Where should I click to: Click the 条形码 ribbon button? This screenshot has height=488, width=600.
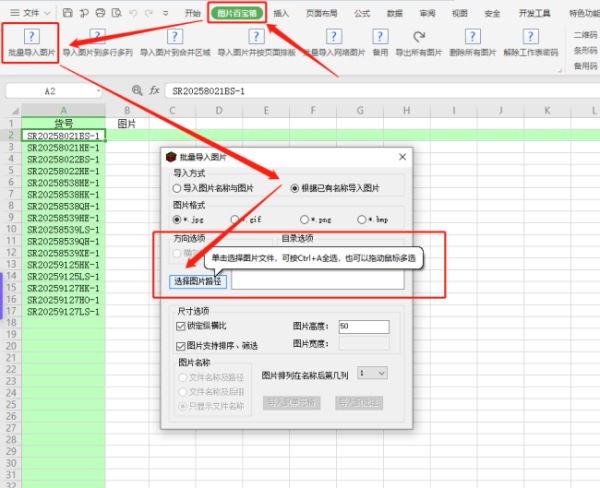click(x=585, y=50)
